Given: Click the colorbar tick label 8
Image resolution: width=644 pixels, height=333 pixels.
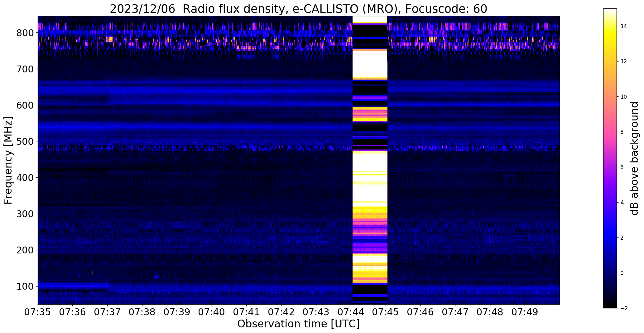Looking at the screenshot, I should [x=622, y=132].
